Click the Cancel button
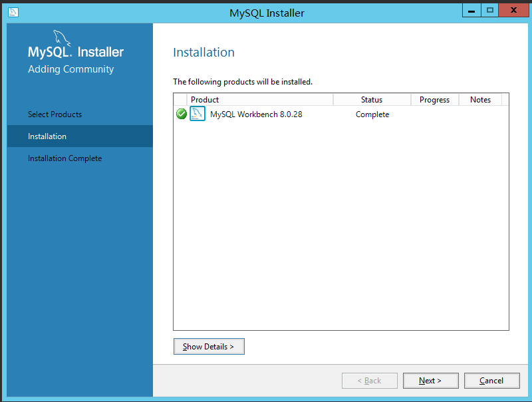The height and width of the screenshot is (402, 532). pyautogui.click(x=491, y=381)
